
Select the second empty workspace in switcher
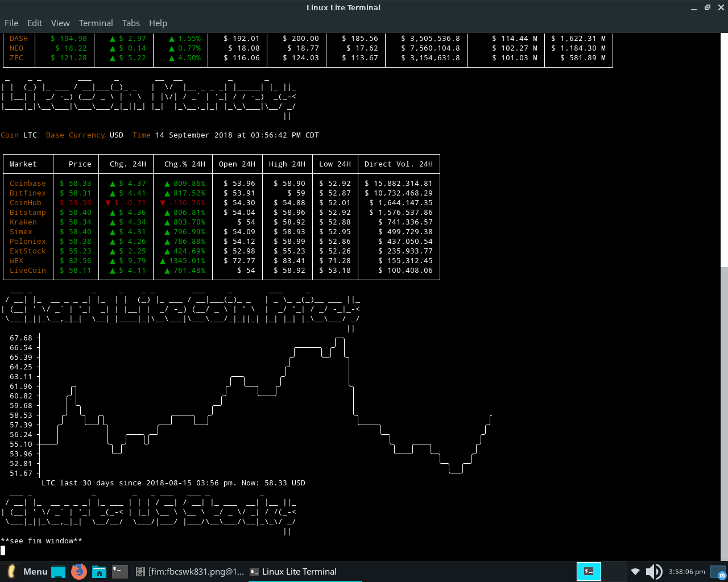click(613, 572)
